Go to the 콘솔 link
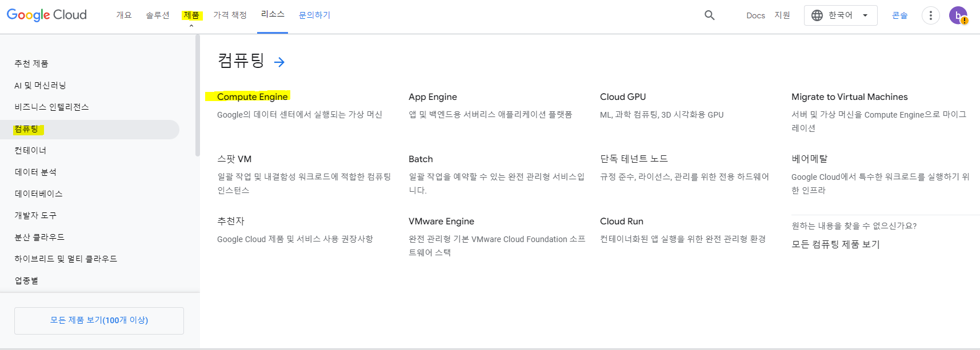 (900, 15)
